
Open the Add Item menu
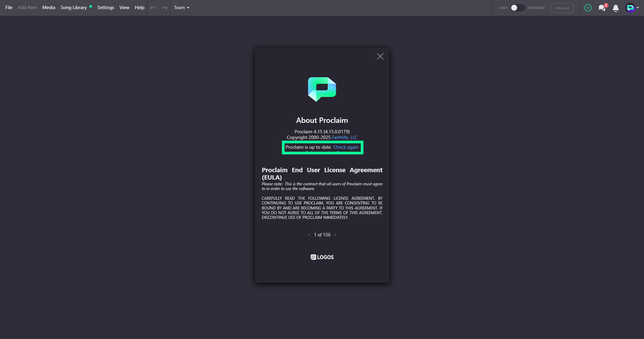pos(27,7)
